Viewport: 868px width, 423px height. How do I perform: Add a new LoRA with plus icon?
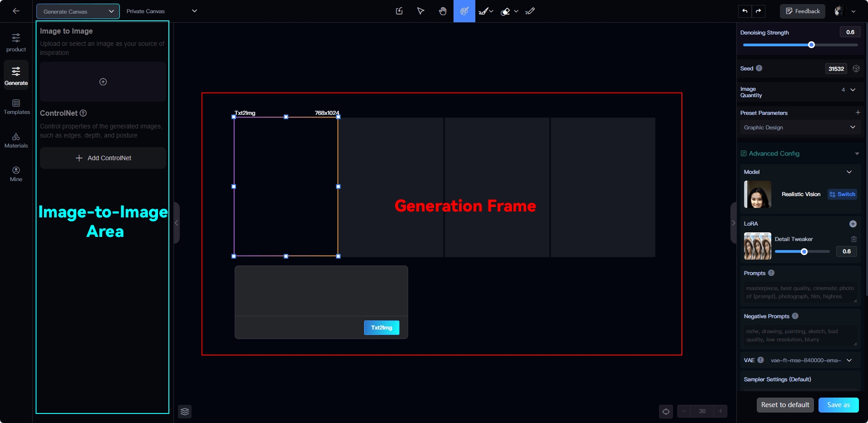pos(853,224)
